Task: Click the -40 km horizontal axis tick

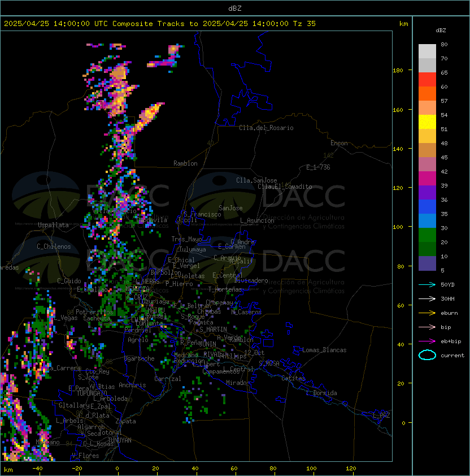Action: [37, 469]
